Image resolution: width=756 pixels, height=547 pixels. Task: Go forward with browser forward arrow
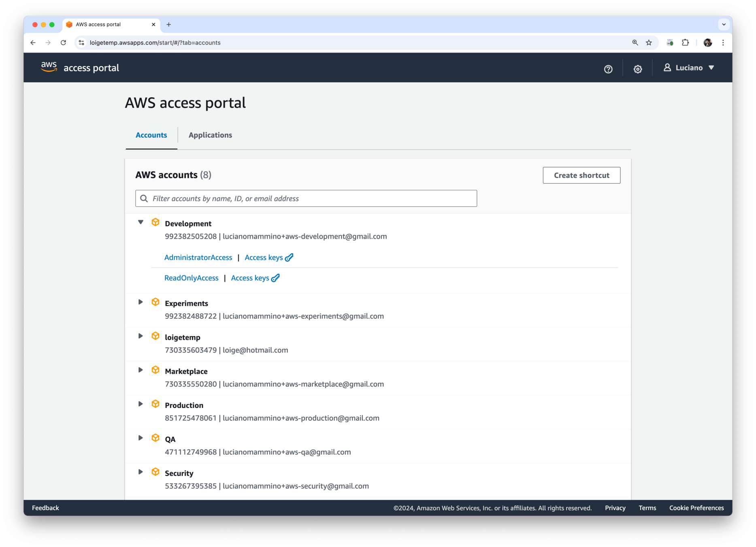tap(48, 43)
